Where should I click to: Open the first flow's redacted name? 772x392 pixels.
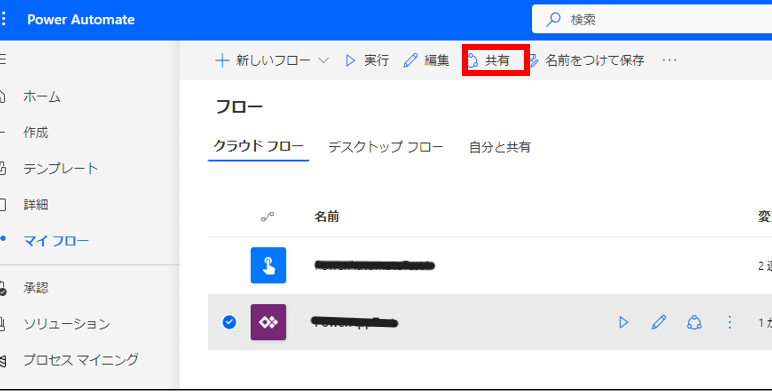pyautogui.click(x=374, y=266)
